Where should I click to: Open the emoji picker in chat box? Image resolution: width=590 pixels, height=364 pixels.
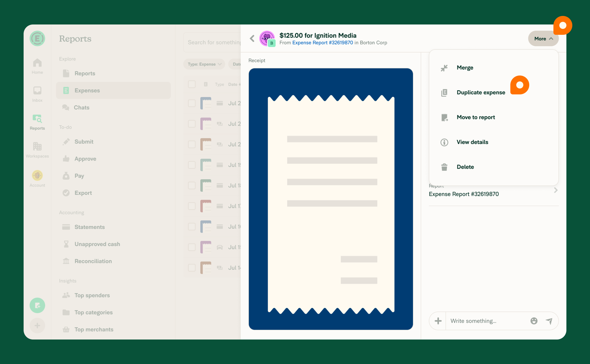(x=534, y=321)
